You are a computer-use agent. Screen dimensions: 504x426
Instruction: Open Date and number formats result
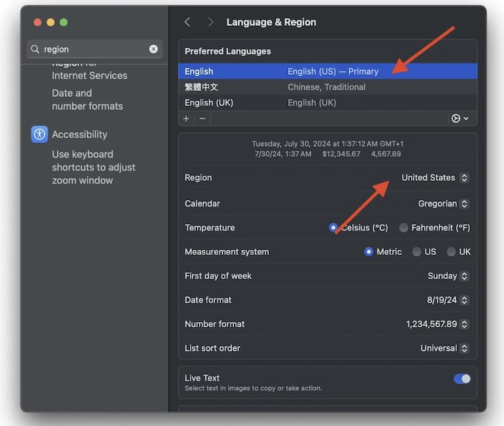tap(87, 99)
